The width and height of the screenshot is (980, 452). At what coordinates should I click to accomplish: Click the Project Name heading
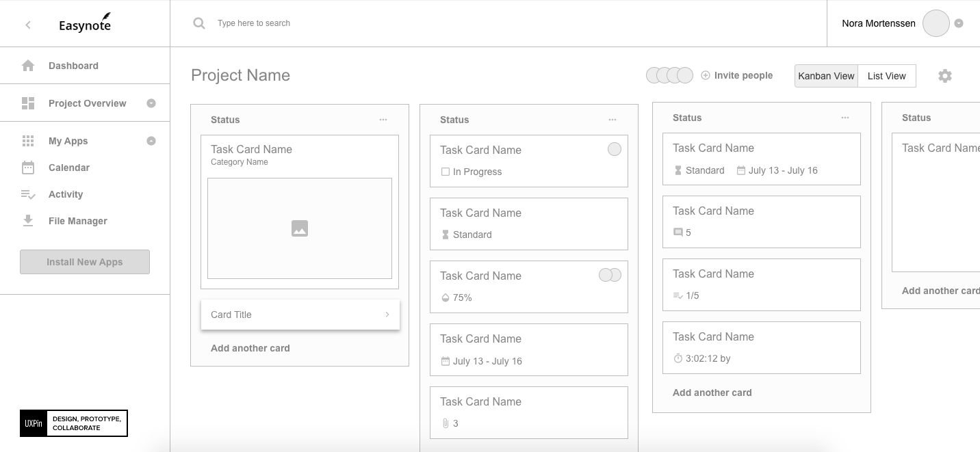[240, 75]
